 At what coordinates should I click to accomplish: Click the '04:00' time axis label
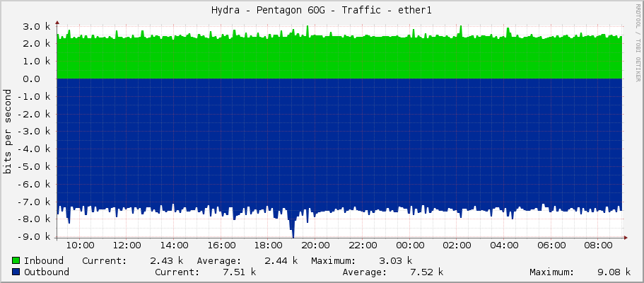point(504,246)
